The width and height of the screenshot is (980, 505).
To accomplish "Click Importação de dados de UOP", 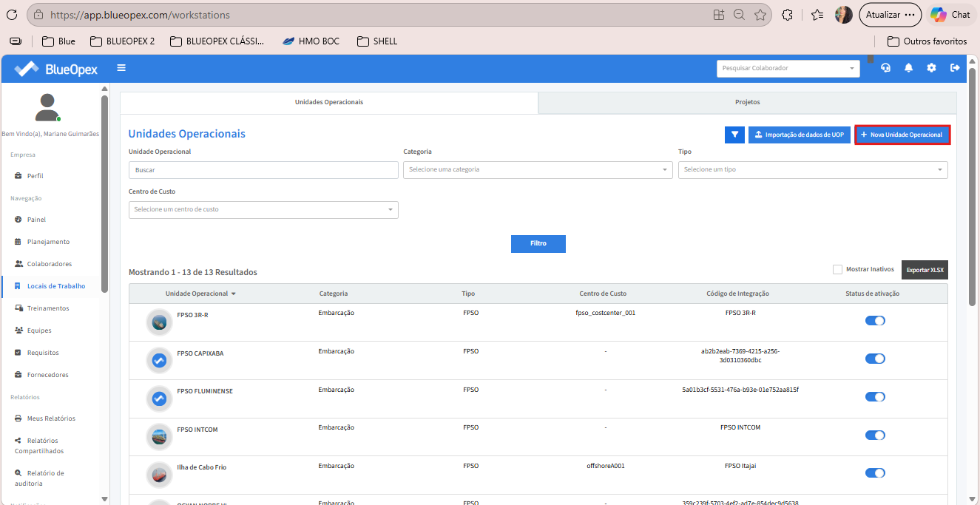I will tap(799, 135).
